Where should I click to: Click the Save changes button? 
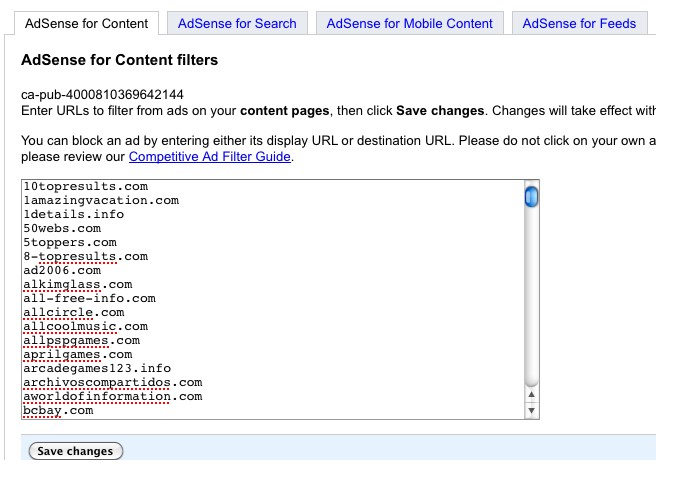(75, 451)
